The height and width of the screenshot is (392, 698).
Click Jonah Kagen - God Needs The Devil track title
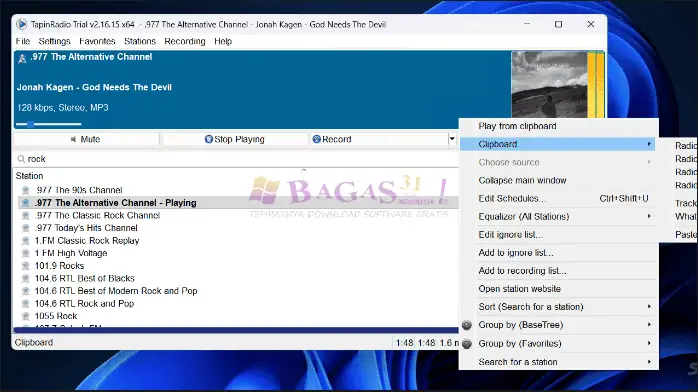[94, 87]
